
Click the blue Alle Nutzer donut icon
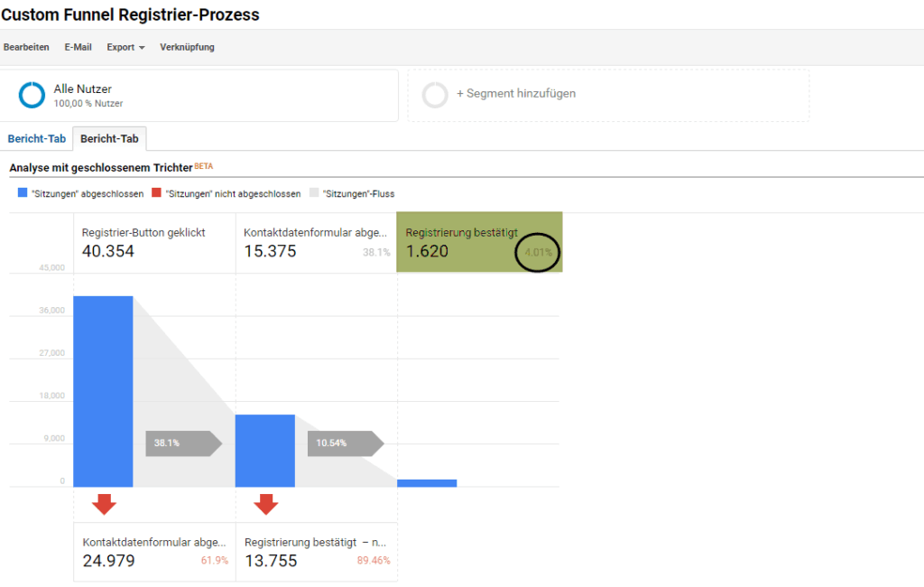pyautogui.click(x=32, y=95)
